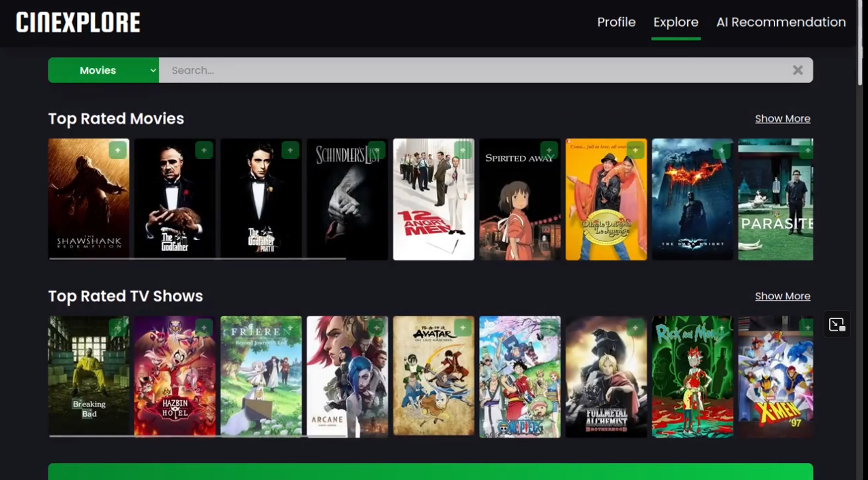The height and width of the screenshot is (480, 868).
Task: Add The Dark Knight using its plus icon
Action: [x=722, y=150]
